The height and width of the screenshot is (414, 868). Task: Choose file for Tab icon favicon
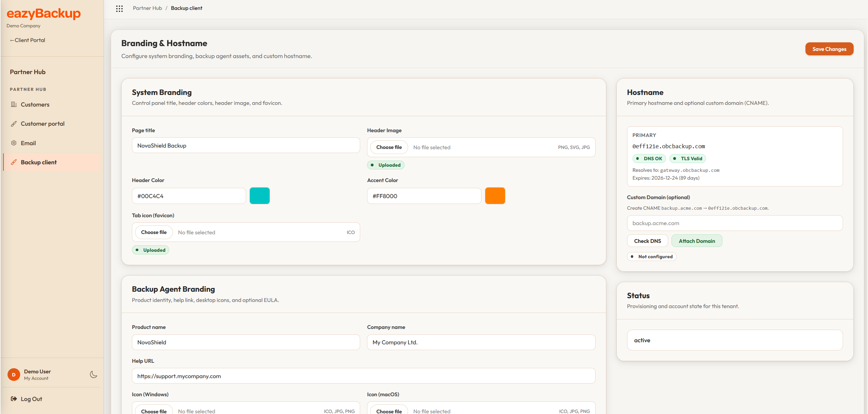[x=154, y=232]
